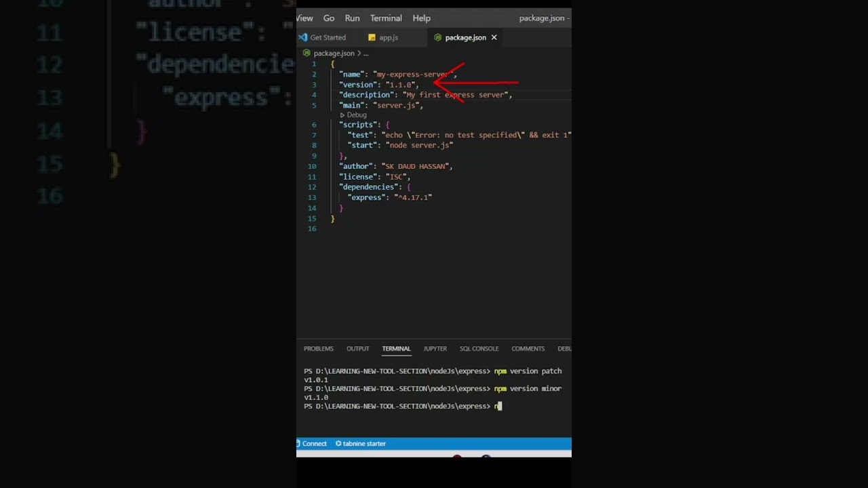Click the v1.0.1 output in terminal
Image resolution: width=868 pixels, height=488 pixels.
click(316, 380)
